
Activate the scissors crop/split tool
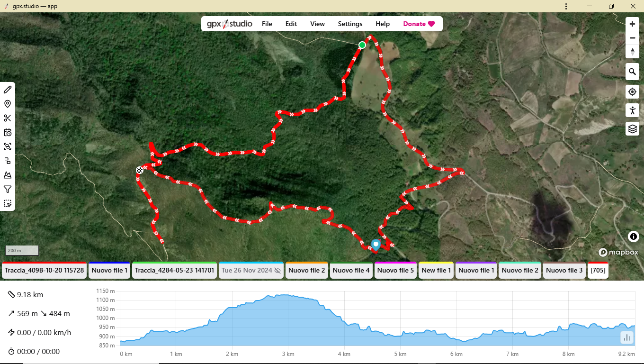(x=8, y=118)
